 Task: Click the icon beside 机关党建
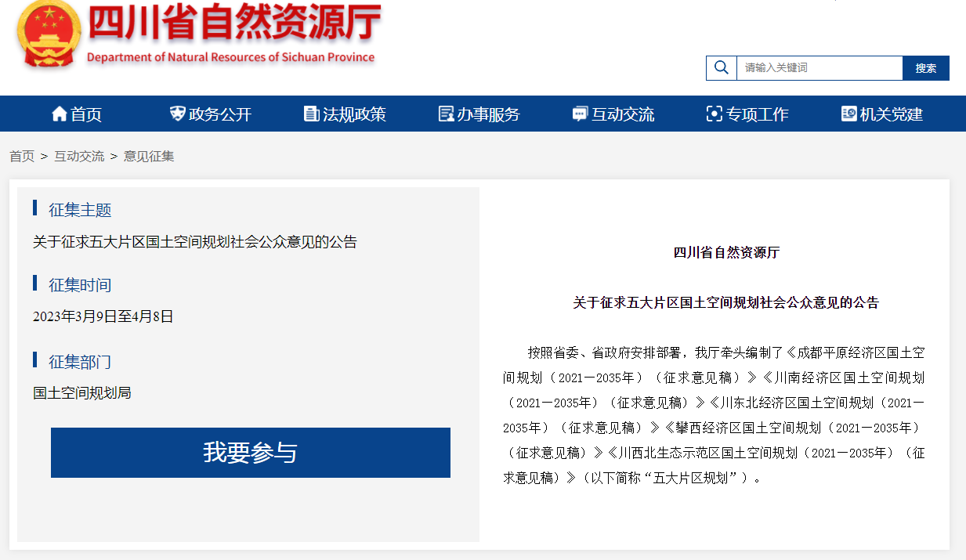(848, 113)
